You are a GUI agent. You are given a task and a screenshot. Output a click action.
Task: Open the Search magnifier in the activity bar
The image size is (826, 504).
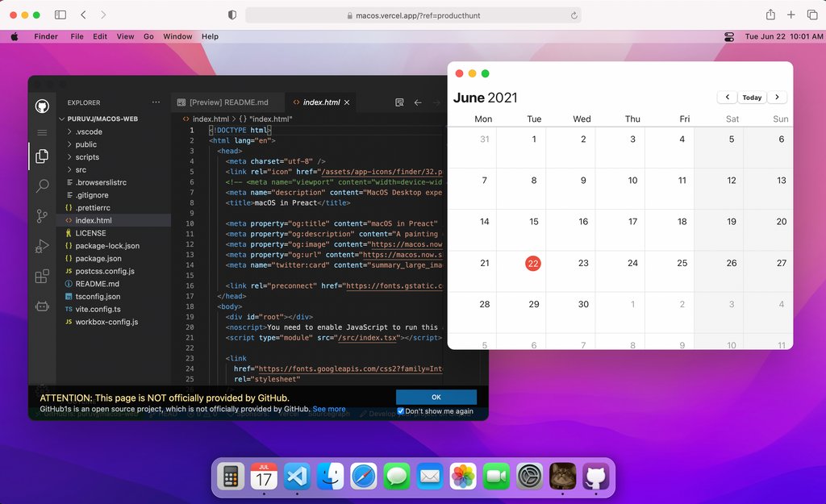tap(42, 186)
